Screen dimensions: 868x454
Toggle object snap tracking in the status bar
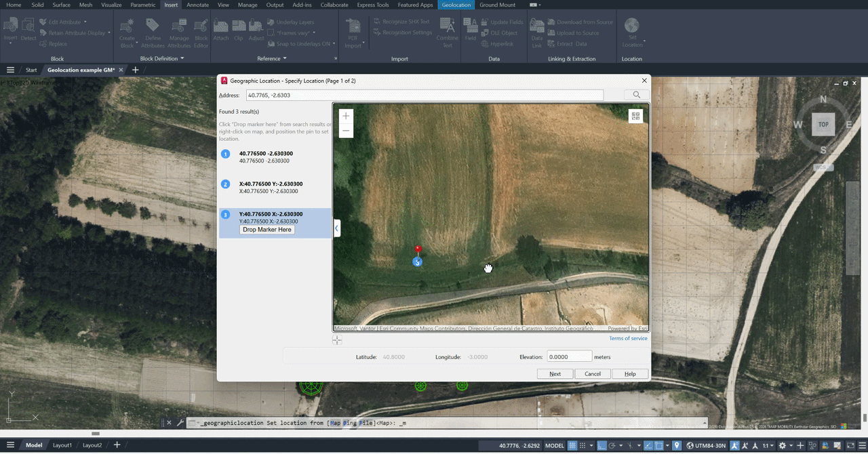(x=648, y=445)
